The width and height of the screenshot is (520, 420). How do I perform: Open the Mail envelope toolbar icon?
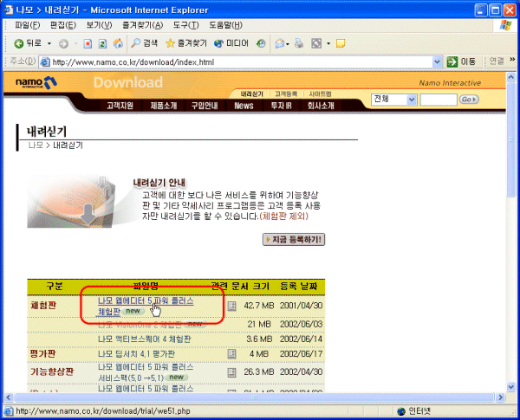pos(280,43)
